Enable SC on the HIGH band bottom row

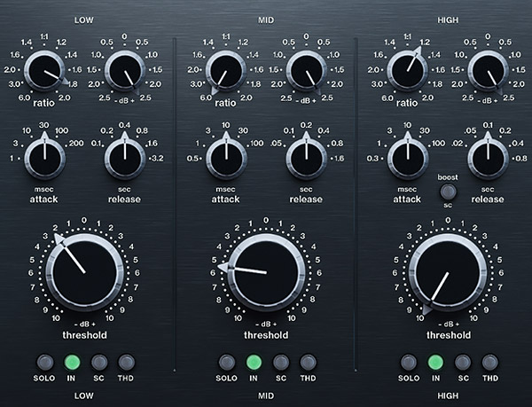(x=463, y=363)
